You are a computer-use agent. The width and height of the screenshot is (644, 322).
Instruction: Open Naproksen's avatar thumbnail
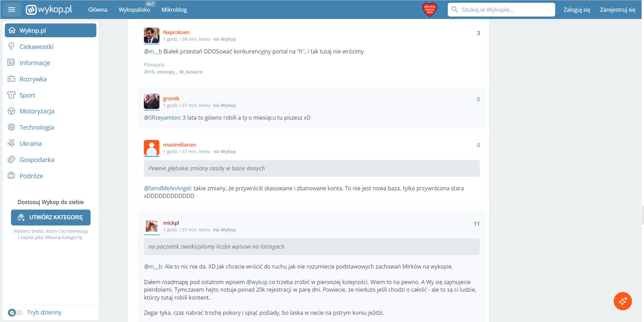pyautogui.click(x=152, y=36)
